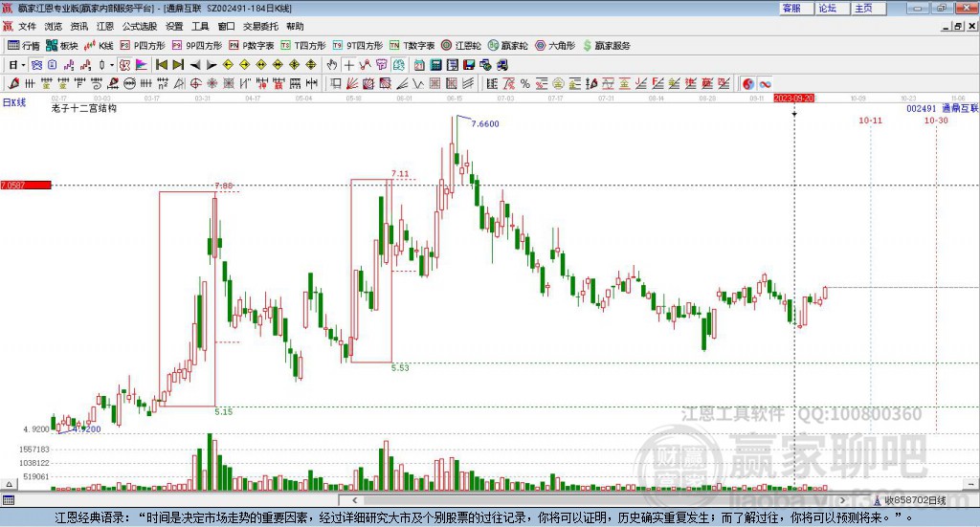980x527 pixels.
Task: Open the 工具 menu
Action: click(x=200, y=26)
